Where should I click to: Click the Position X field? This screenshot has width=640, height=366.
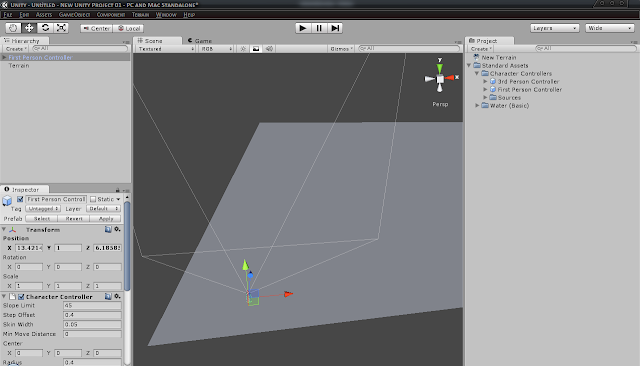[29, 248]
